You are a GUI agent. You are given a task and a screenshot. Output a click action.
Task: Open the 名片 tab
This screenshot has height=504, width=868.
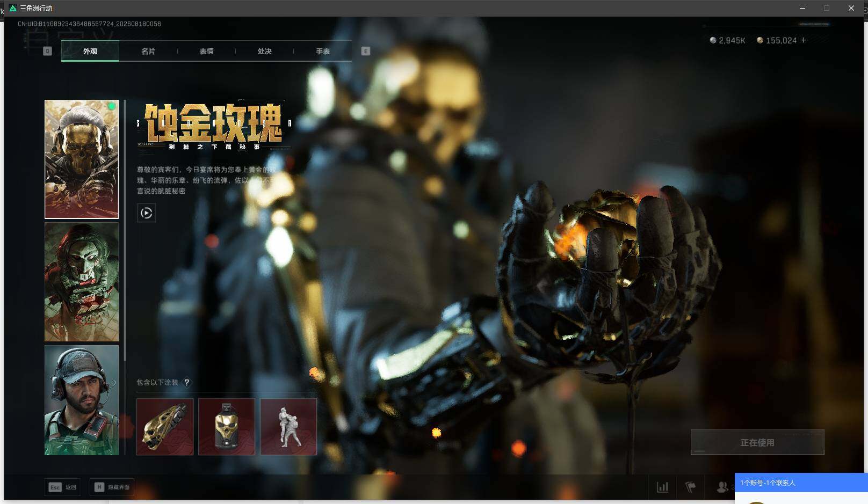click(x=148, y=51)
